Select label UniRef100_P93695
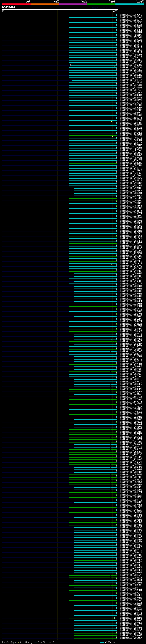This screenshot has width=146, height=644. click(131, 55)
